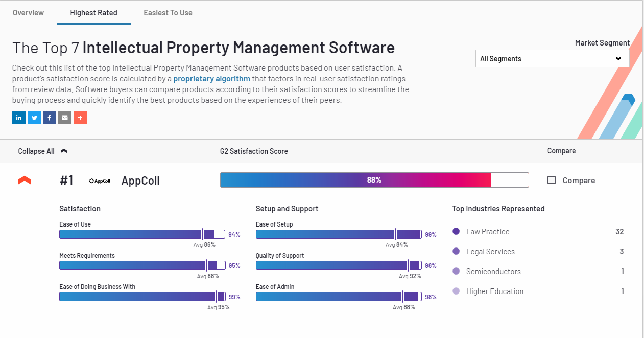Follow the proprietary algorithm link
644x338 pixels.
click(211, 79)
